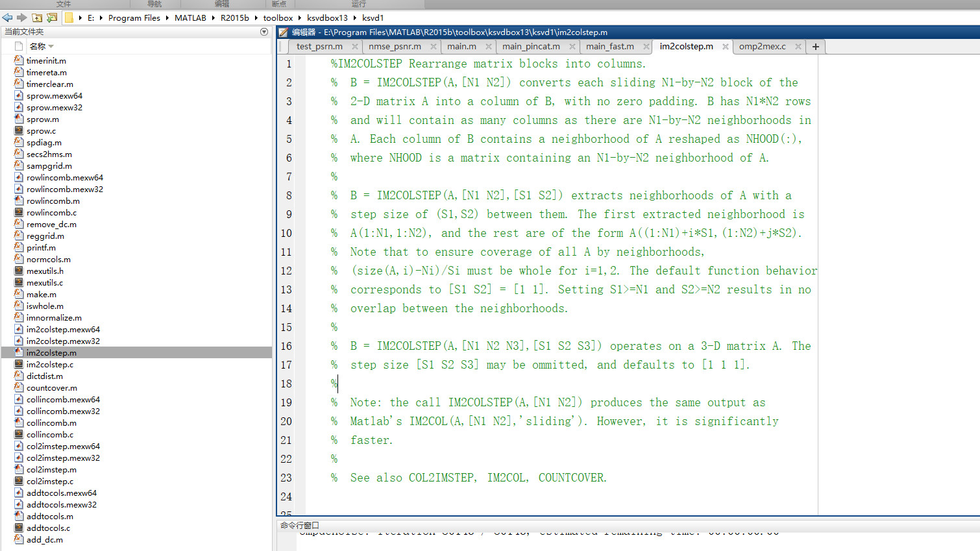Navigate to ksvdbox13 in the address bar

click(x=327, y=18)
